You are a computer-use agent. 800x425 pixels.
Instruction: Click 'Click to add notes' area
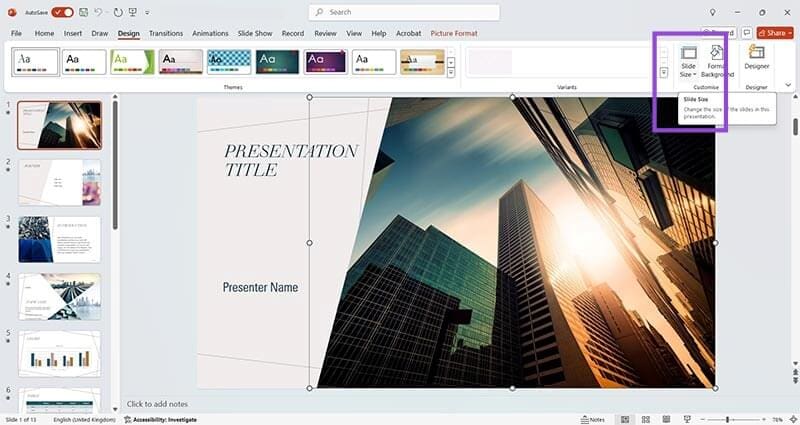click(x=157, y=404)
